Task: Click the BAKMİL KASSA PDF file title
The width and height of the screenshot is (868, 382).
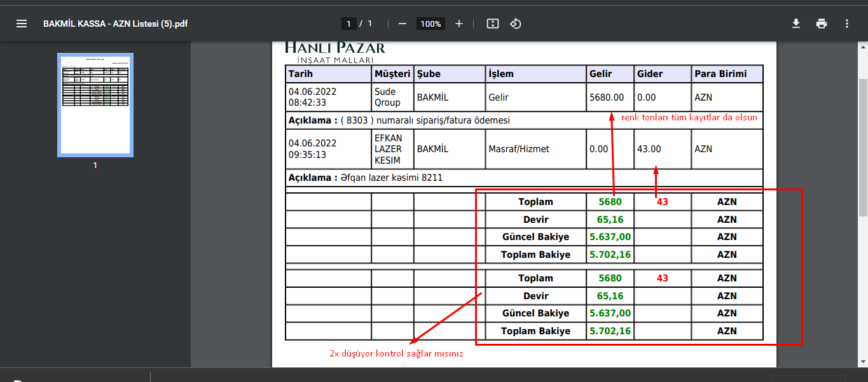Action: [115, 24]
